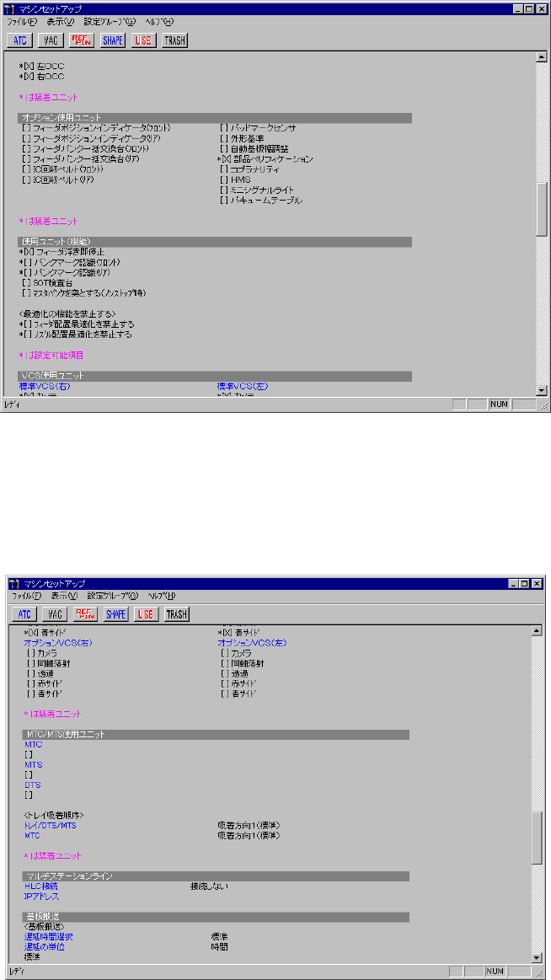Click the HLC接続 link
This screenshot has width=551, height=980.
click(41, 886)
